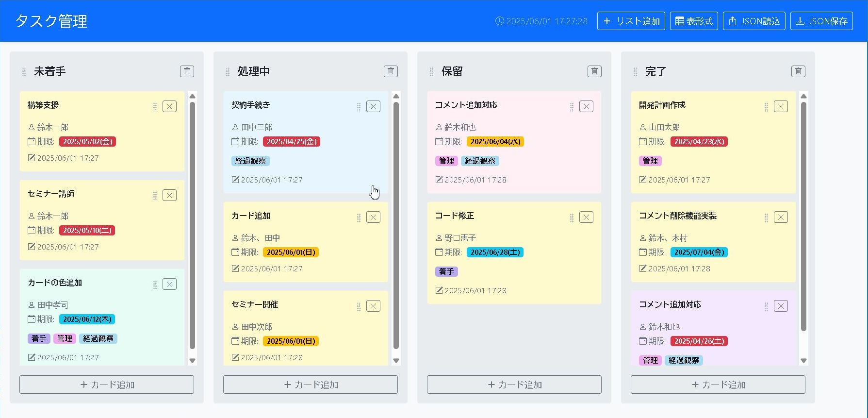868x418 pixels.
Task: Click drag handle on コード修正 card
Action: point(572,218)
